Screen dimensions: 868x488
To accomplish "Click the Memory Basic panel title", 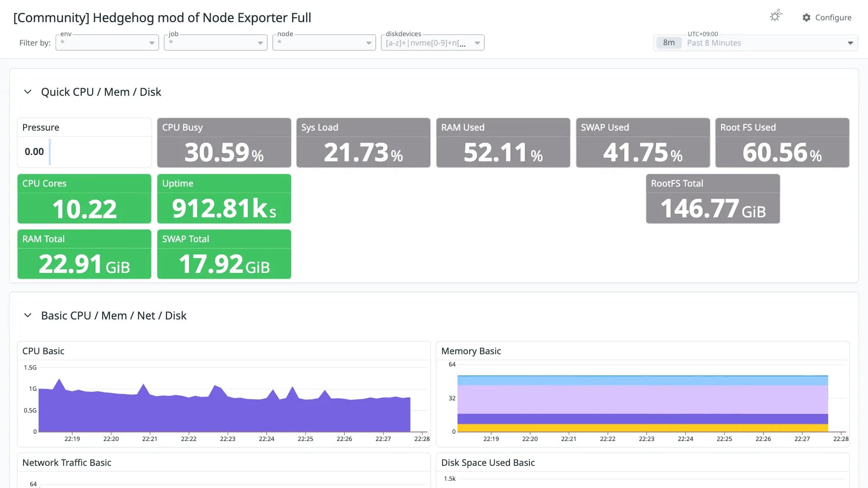I will tap(471, 351).
